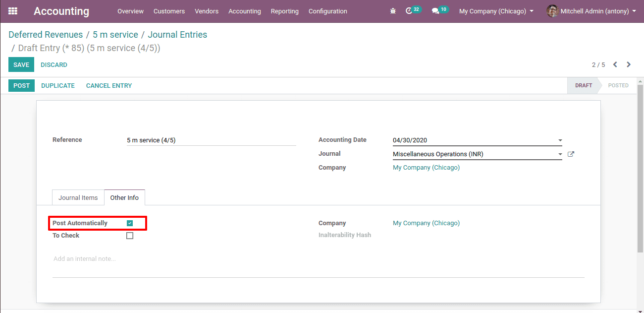Open Accounting Date dropdown arrow
The width and height of the screenshot is (644, 313).
pos(560,140)
